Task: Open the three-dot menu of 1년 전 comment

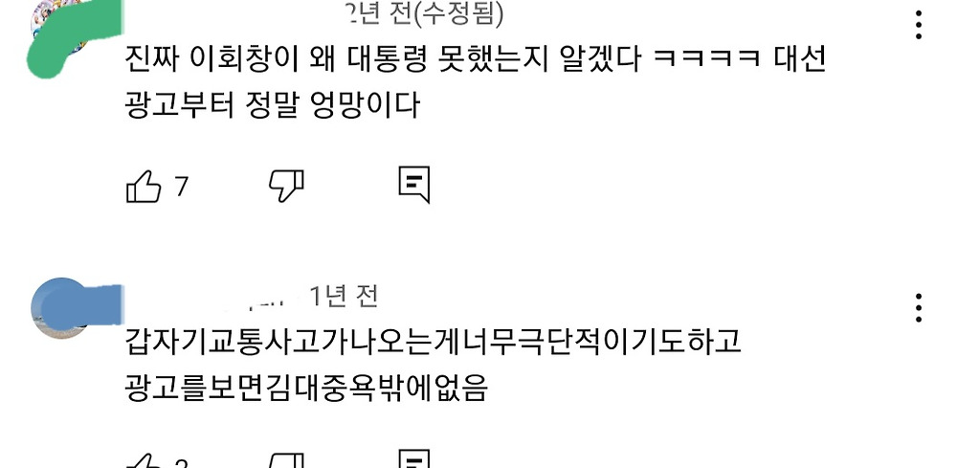Action: (918, 307)
